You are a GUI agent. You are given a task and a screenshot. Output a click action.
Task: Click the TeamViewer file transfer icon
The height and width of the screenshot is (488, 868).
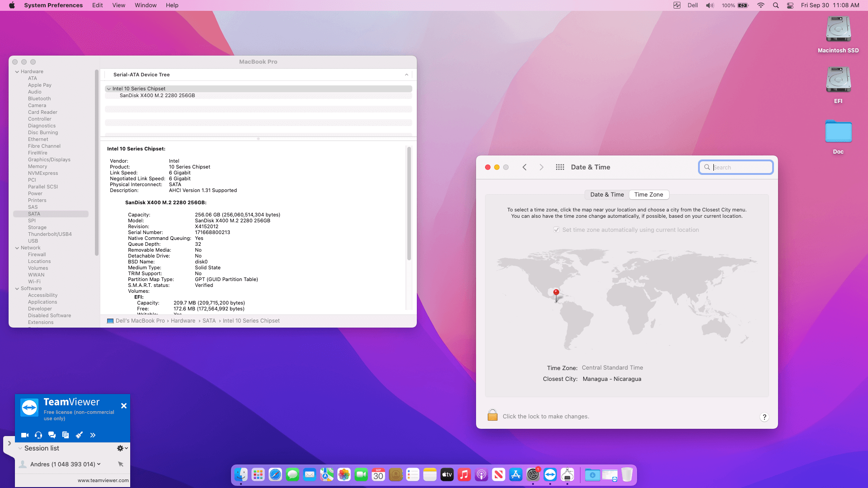click(66, 435)
